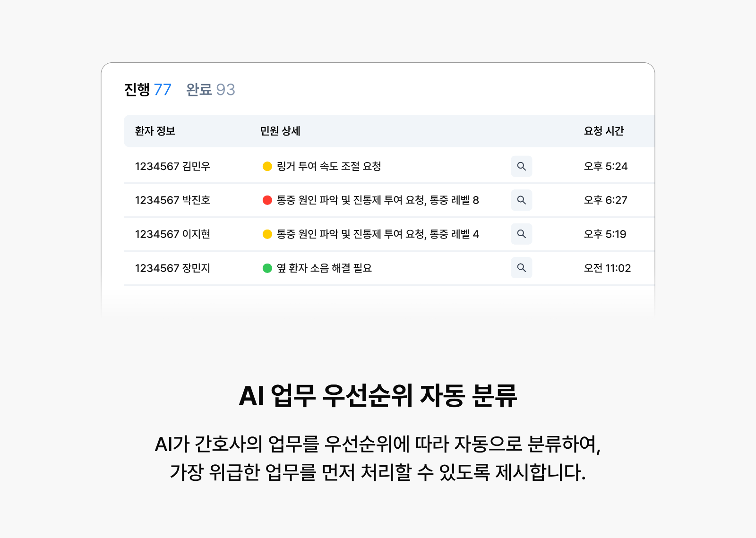Screen dimensions: 756x538
Task: Open search icon for 장민지 request
Action: coord(521,268)
